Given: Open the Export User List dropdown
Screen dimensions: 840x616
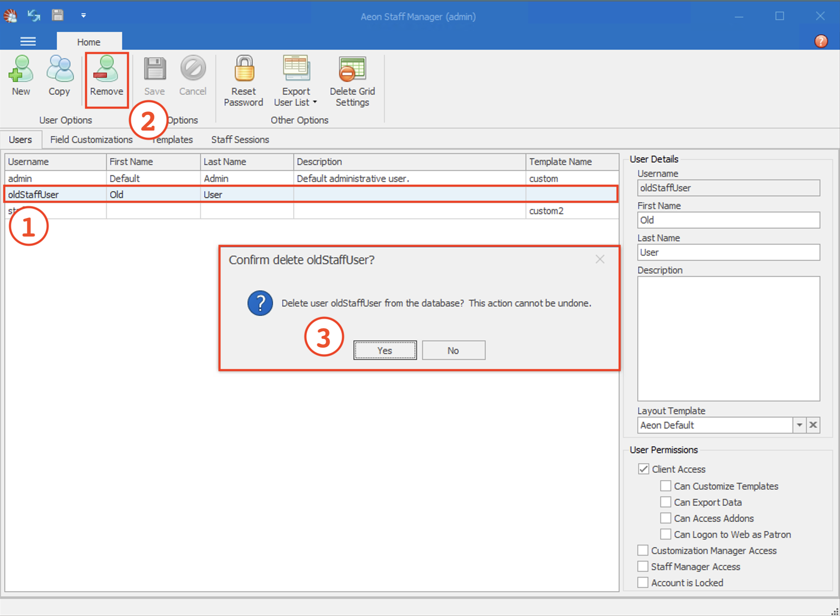Looking at the screenshot, I should (x=314, y=102).
